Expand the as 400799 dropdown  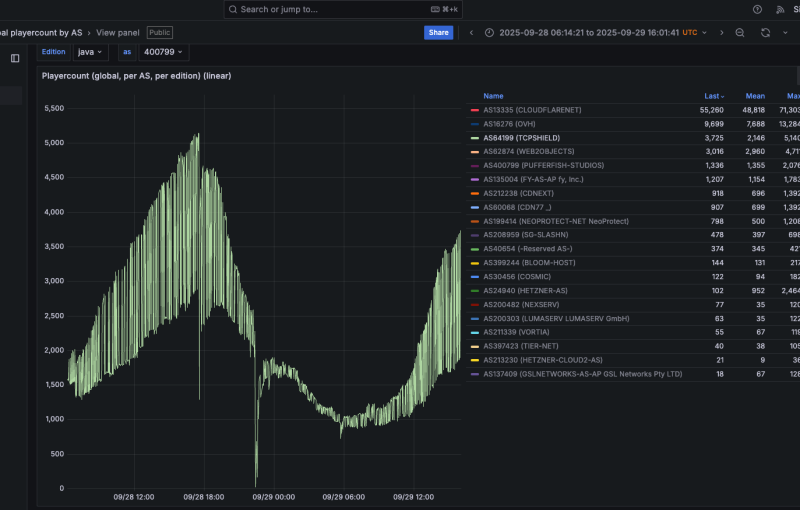tap(165, 52)
